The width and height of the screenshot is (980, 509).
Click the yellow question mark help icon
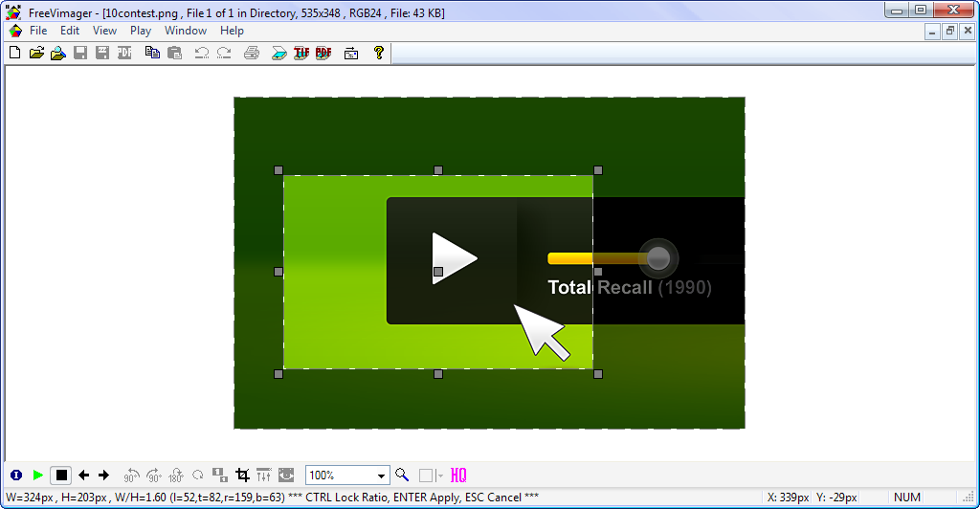click(x=379, y=53)
